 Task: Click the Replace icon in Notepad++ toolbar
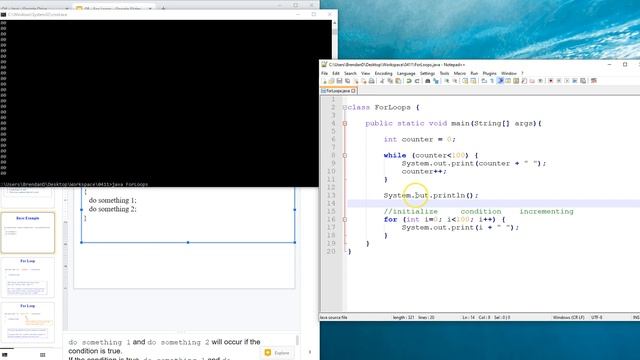[436, 81]
